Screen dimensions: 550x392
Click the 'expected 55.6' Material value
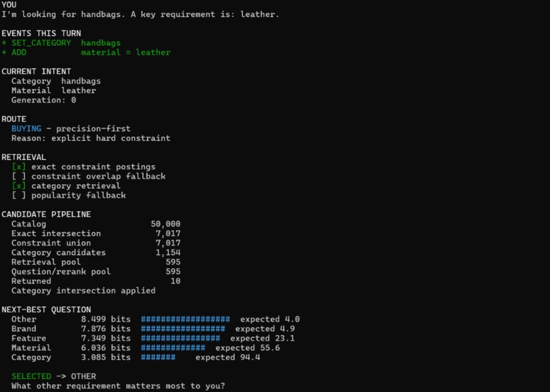[x=248, y=348]
